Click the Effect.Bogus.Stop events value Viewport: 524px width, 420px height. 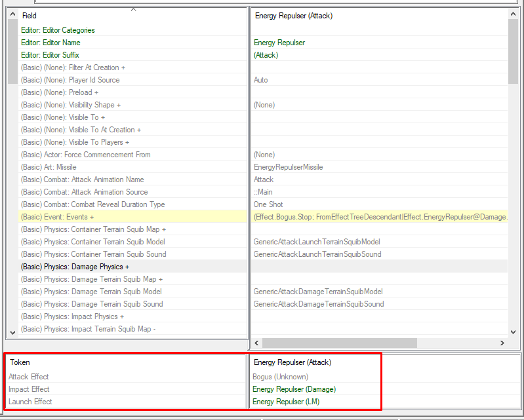pos(380,217)
